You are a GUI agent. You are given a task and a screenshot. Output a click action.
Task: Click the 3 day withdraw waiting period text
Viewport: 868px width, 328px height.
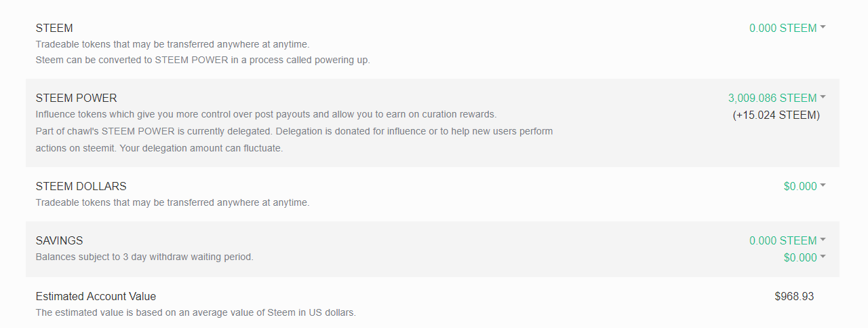(x=144, y=257)
